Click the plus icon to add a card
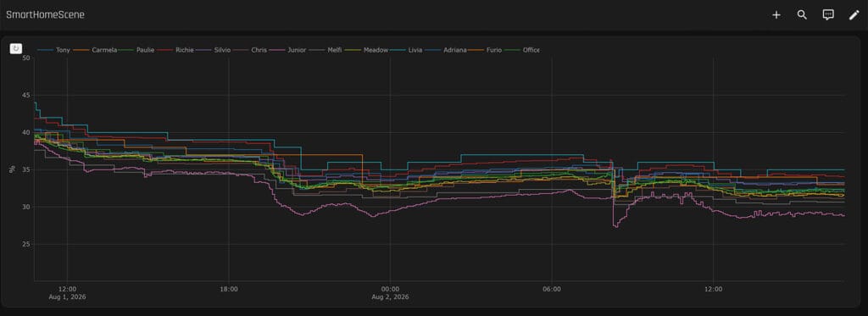868x316 pixels. (x=776, y=15)
